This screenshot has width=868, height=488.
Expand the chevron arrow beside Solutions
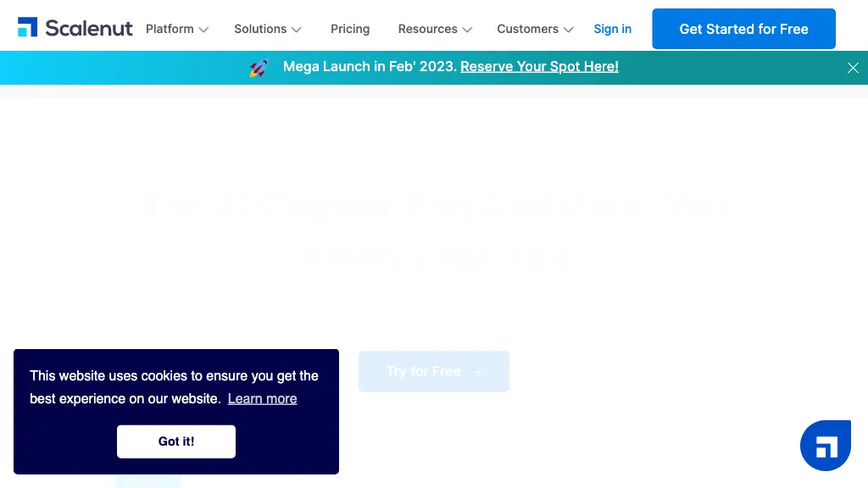(x=297, y=30)
